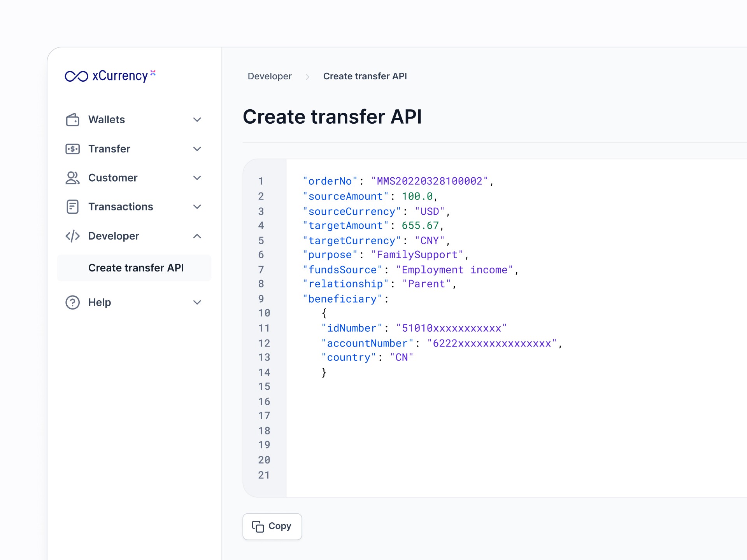Click the xCurrency infinity logo
The height and width of the screenshot is (560, 747).
coord(77,76)
